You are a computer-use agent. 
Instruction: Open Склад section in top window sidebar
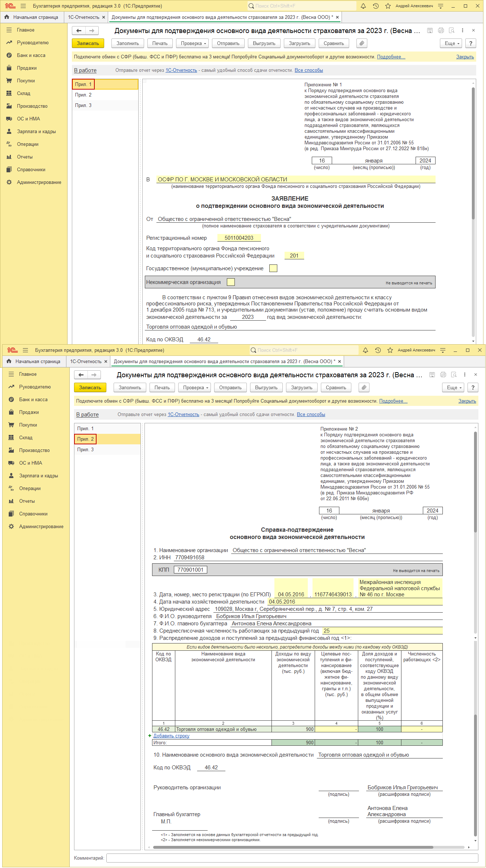[24, 93]
